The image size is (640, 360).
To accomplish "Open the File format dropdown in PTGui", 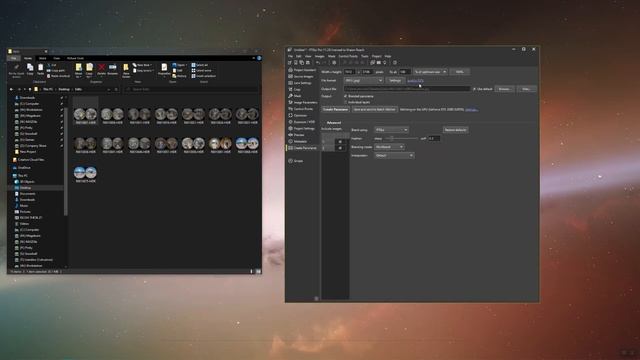I will point(363,80).
